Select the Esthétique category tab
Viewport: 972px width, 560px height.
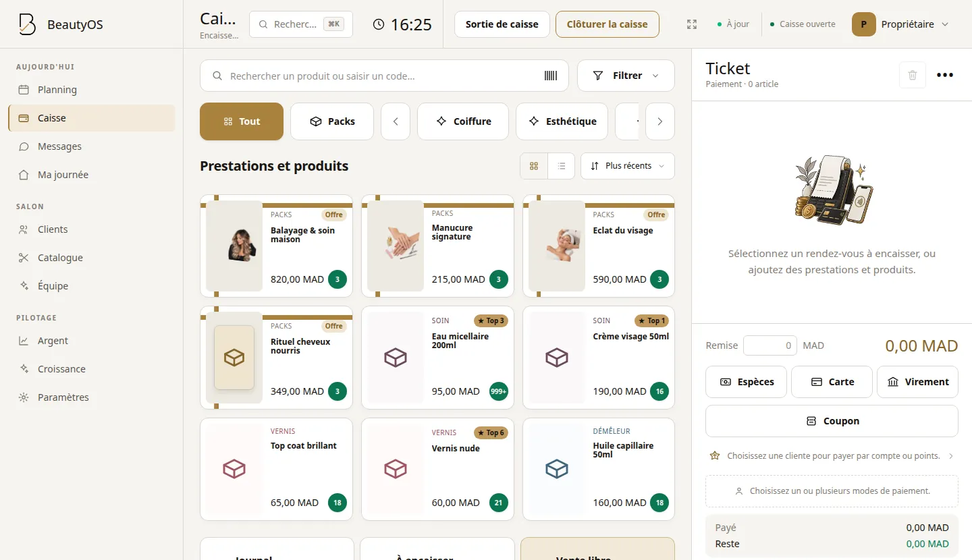click(x=562, y=121)
